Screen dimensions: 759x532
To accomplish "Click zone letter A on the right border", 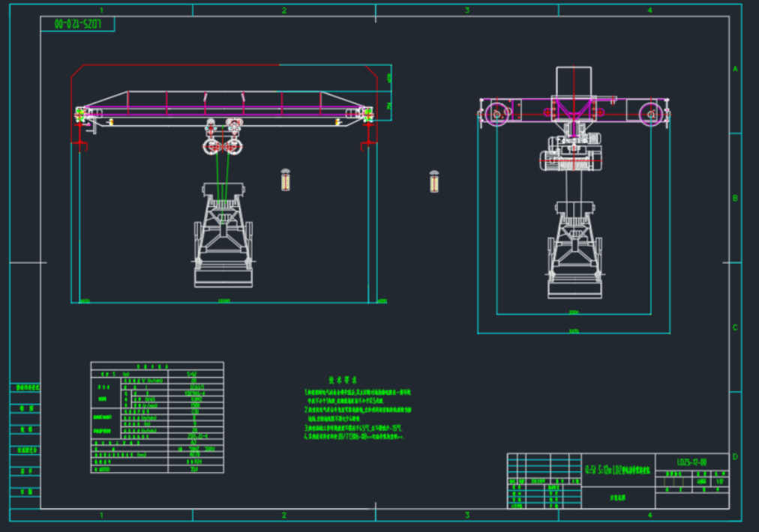I will [735, 69].
